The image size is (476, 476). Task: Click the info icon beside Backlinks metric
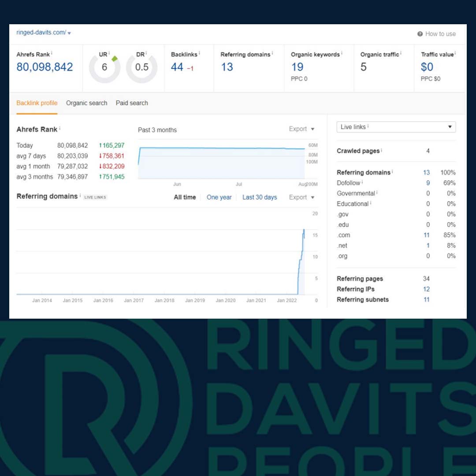199,53
